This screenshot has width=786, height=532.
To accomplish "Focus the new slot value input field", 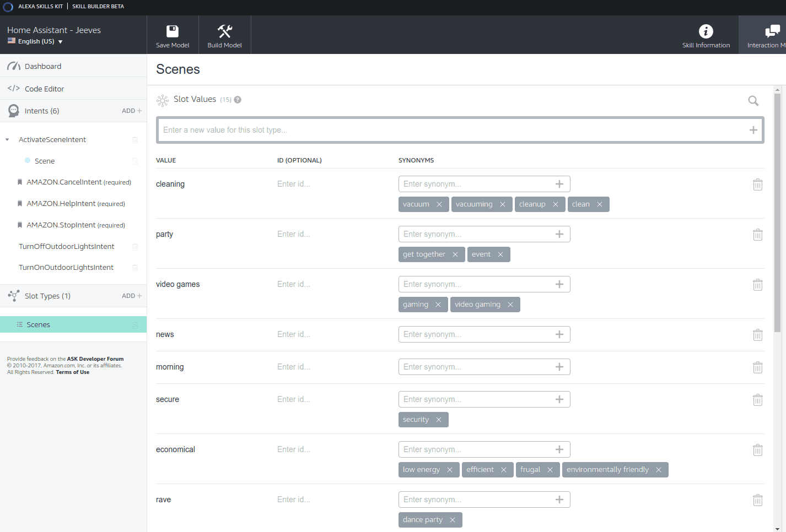I will (452, 130).
